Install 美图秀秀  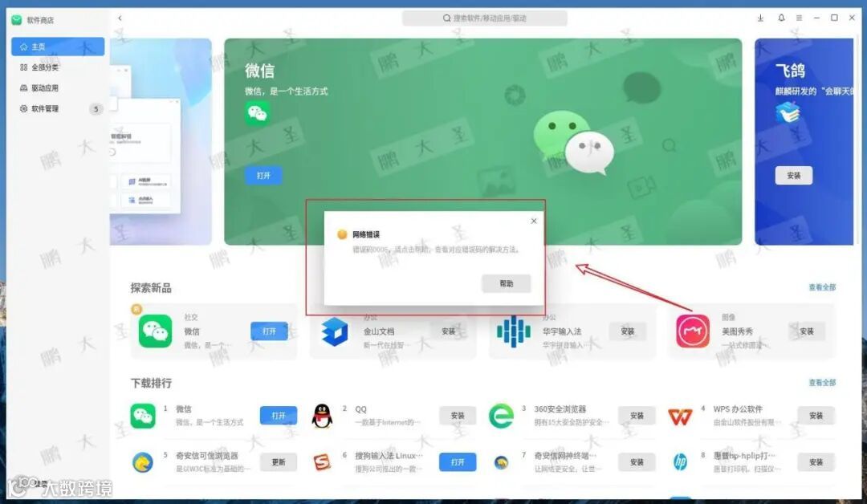tap(807, 331)
